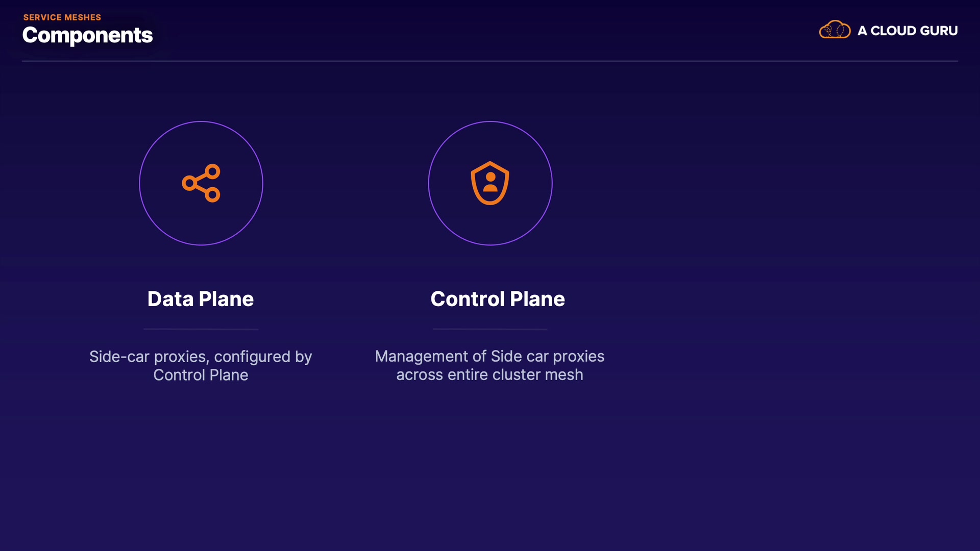Click the left node of the share icon
Image resolution: width=980 pixels, height=551 pixels.
tap(189, 183)
